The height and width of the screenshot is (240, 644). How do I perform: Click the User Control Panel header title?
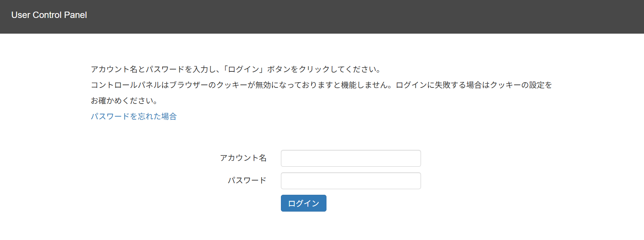click(x=49, y=15)
